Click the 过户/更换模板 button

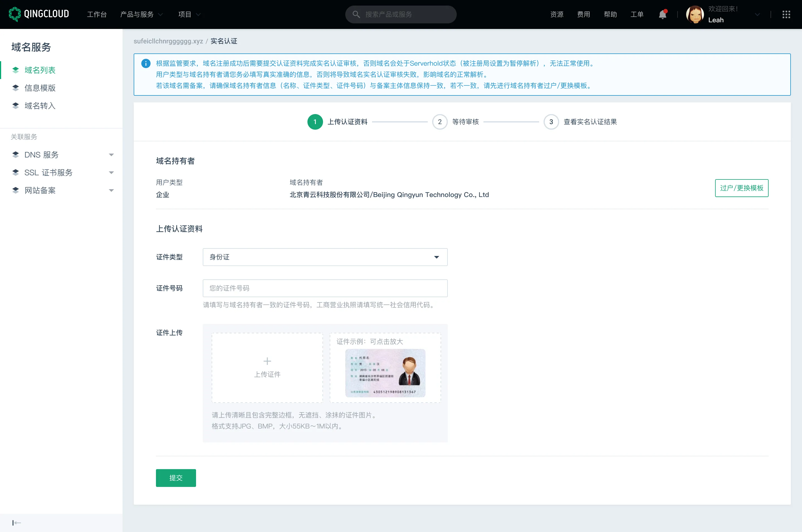tap(742, 188)
